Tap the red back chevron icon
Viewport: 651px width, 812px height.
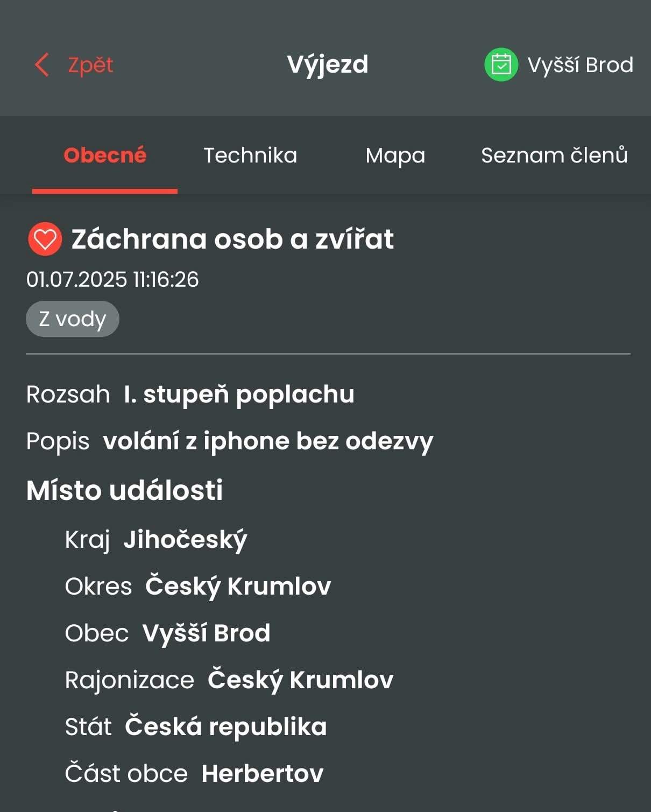point(42,65)
